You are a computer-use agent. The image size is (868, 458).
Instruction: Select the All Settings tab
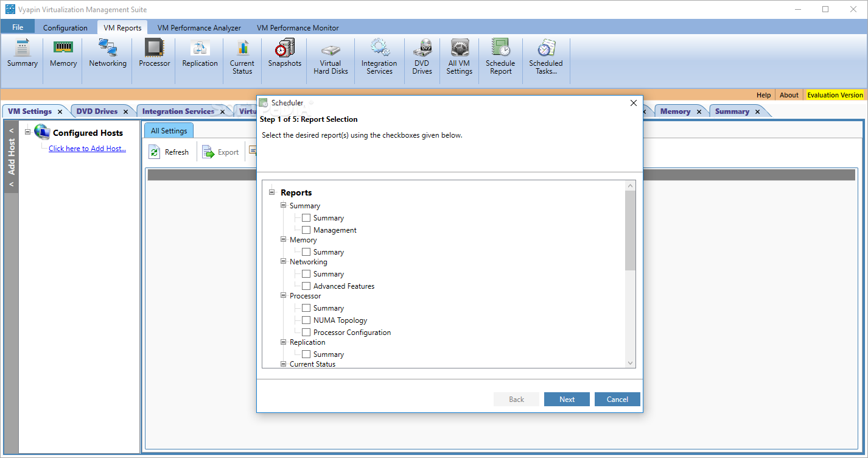click(x=169, y=131)
